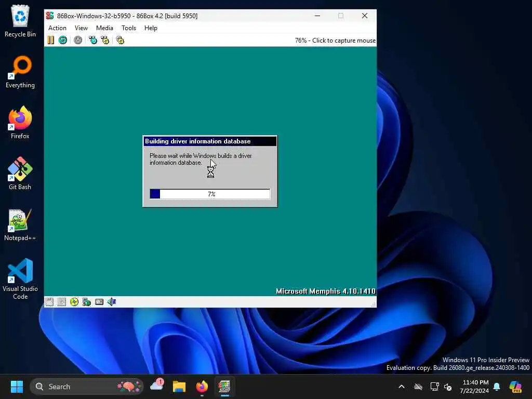This screenshot has width=532, height=399.
Task: Click the hard reset toolbar icon
Action: coord(63,40)
